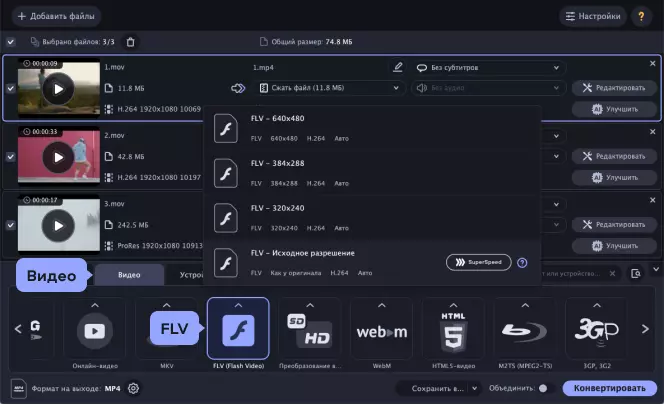Click the device detection search icon
The image size is (664, 405).
[x=636, y=273]
